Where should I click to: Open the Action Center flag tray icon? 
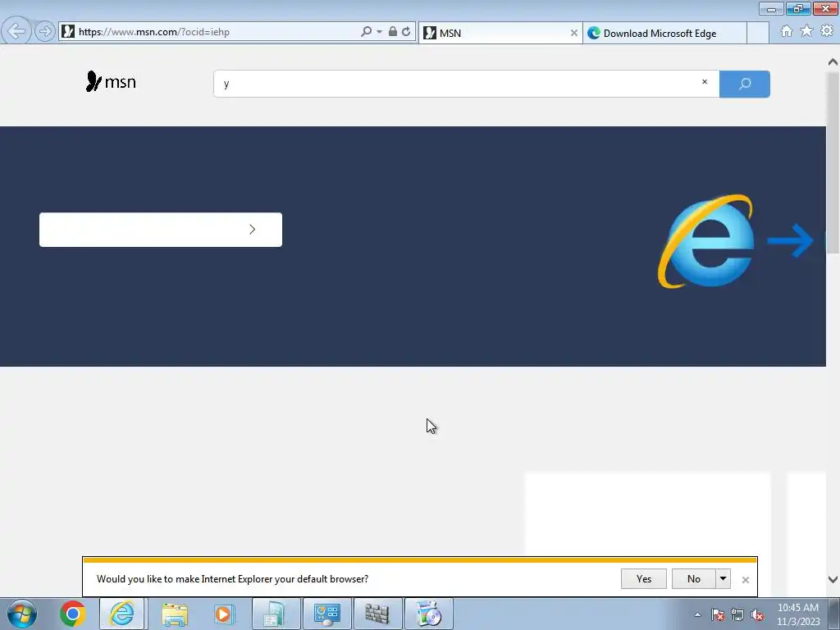tap(718, 615)
